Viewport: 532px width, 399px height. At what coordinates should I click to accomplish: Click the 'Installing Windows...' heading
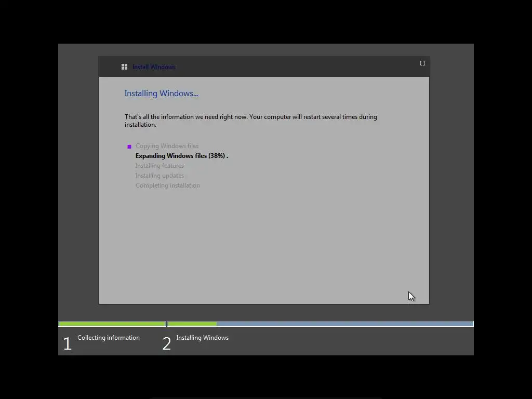coord(161,94)
